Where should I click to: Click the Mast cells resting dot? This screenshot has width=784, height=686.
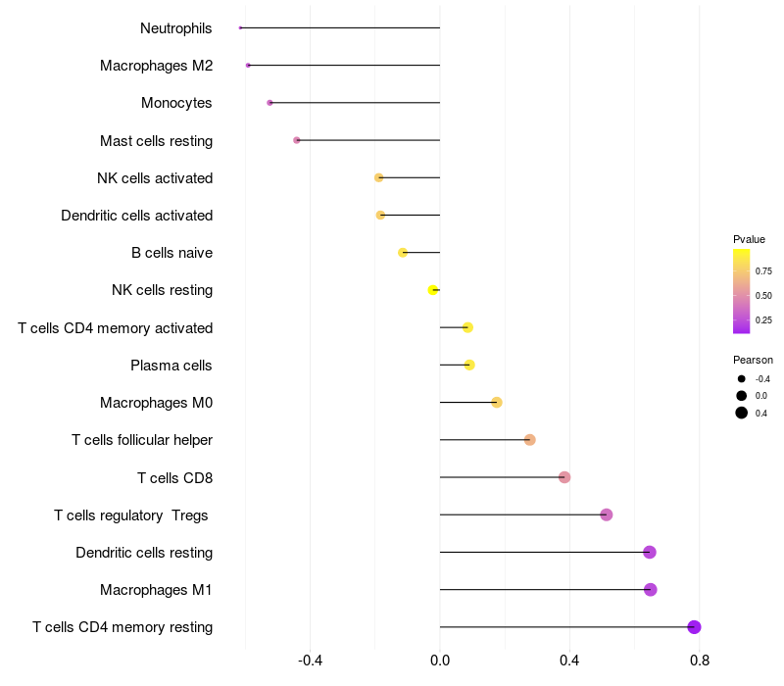click(297, 140)
